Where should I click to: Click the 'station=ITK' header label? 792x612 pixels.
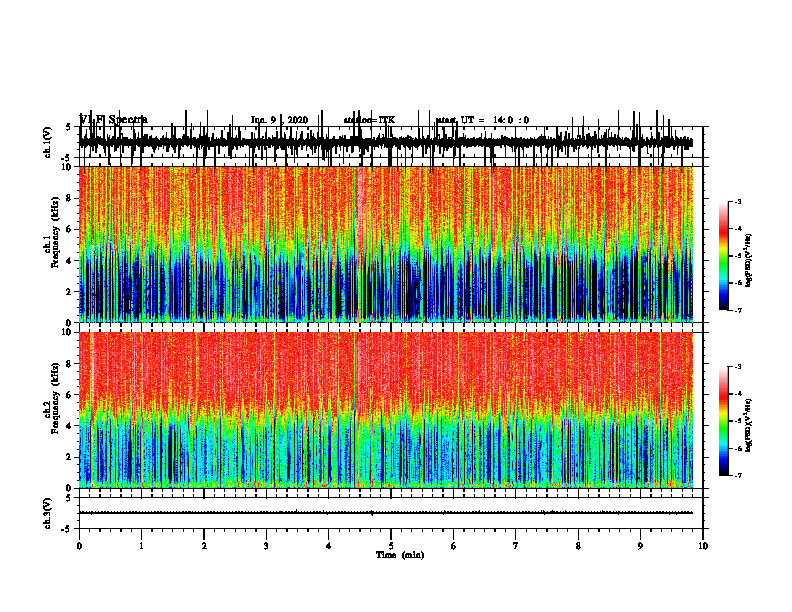click(x=369, y=120)
